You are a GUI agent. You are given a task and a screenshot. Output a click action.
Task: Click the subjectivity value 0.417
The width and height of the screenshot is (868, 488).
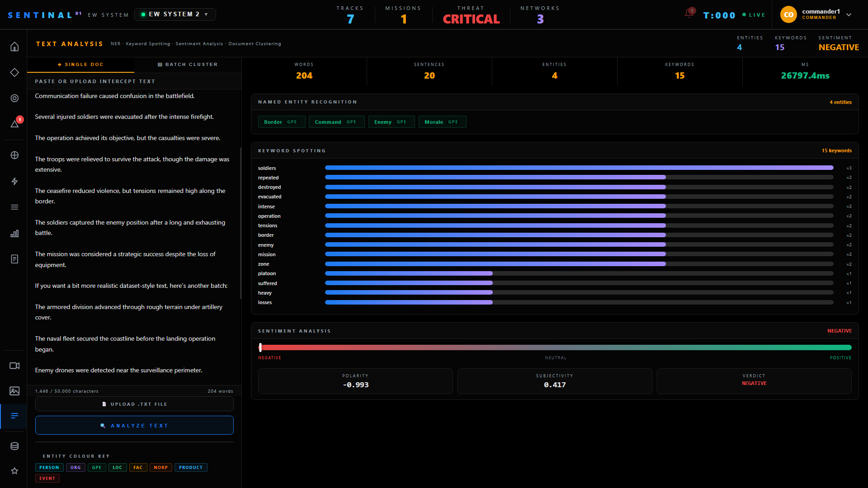pyautogui.click(x=555, y=385)
